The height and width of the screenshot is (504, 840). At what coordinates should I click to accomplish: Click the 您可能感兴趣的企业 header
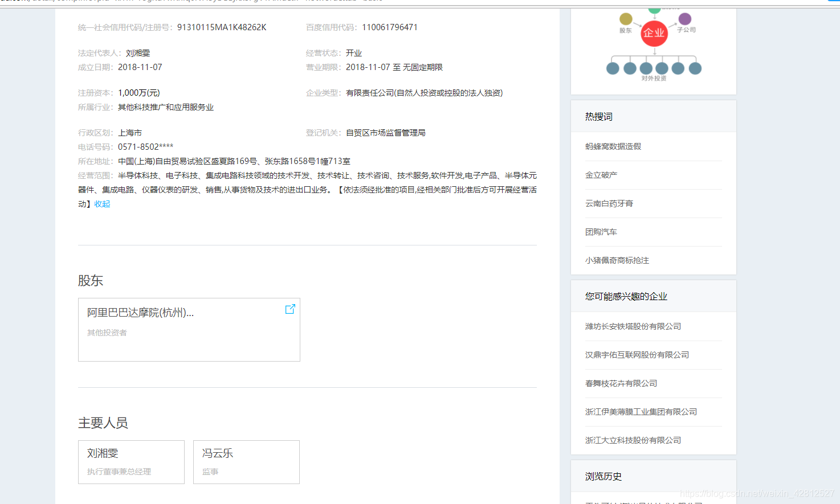click(x=654, y=296)
